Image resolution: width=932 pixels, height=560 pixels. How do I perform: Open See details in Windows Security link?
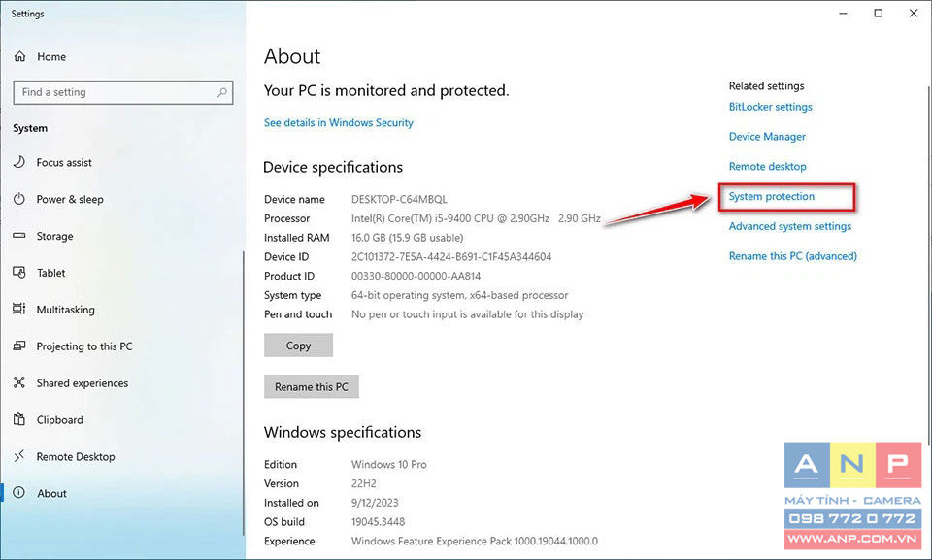338,122
